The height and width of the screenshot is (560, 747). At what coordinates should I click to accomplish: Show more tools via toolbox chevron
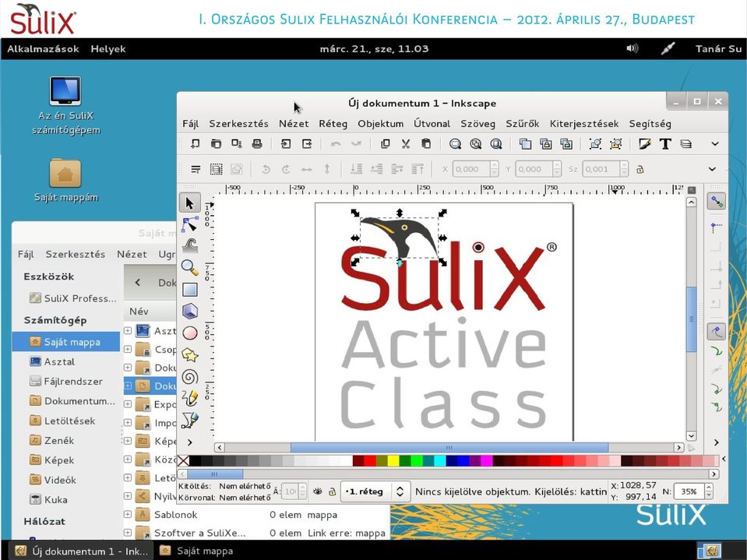189,442
